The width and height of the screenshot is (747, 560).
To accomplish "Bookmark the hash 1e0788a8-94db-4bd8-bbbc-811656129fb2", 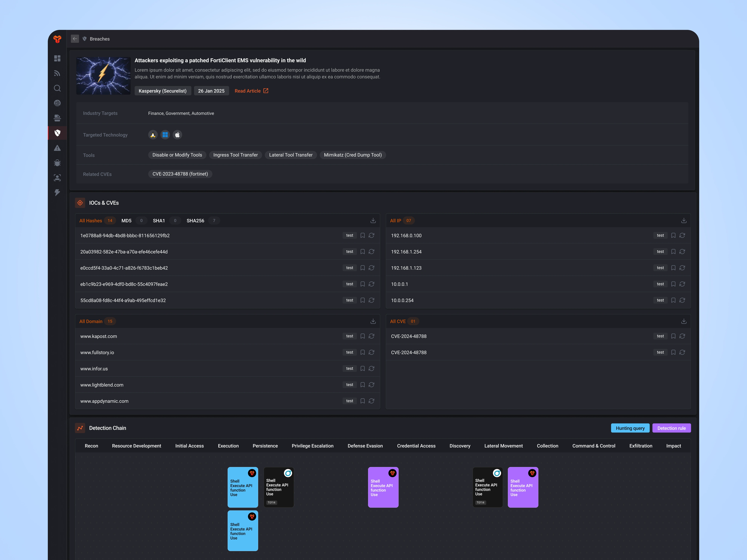I will click(362, 235).
